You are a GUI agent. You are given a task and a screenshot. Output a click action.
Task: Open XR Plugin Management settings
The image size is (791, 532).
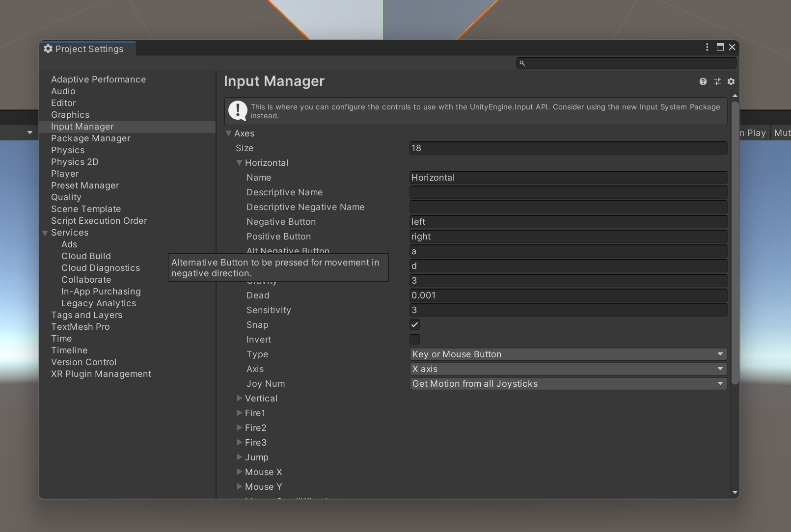(101, 374)
